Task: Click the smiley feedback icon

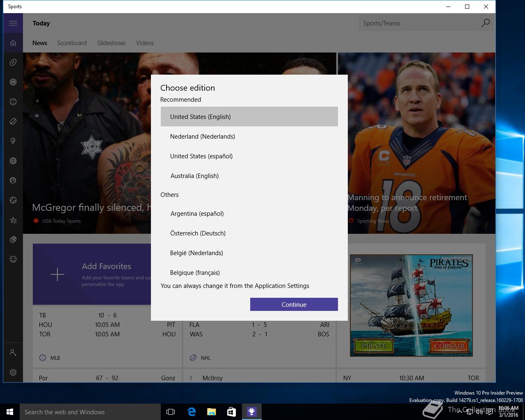Action: pos(13,259)
